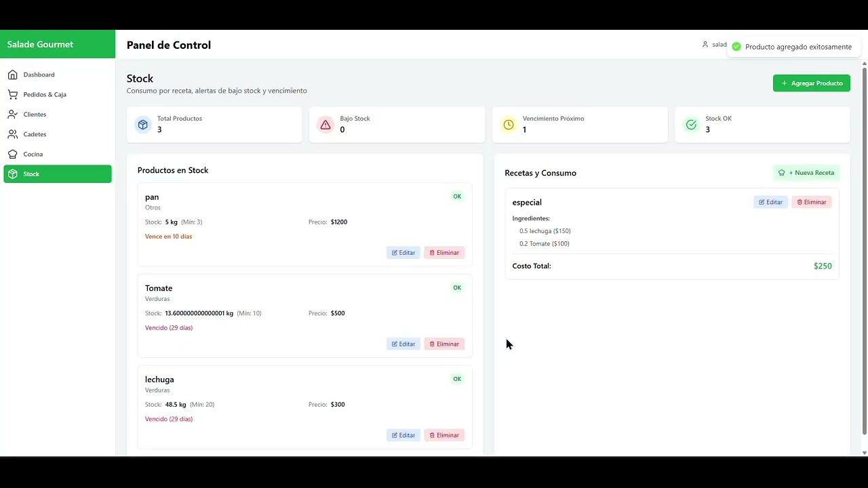The height and width of the screenshot is (488, 868).
Task: Click the 'Productos en Stock' heading
Action: pos(173,170)
